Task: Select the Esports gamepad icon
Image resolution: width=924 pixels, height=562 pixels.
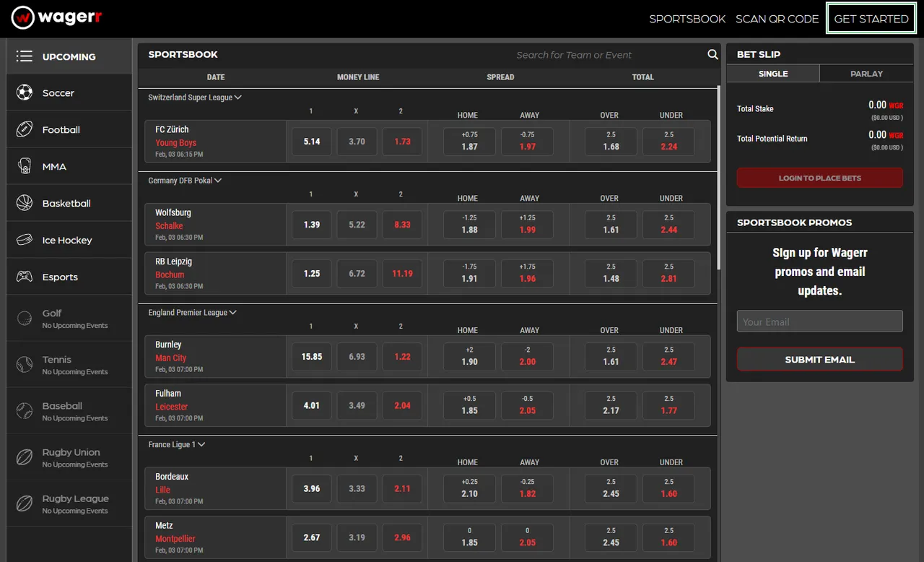Action: 25,277
